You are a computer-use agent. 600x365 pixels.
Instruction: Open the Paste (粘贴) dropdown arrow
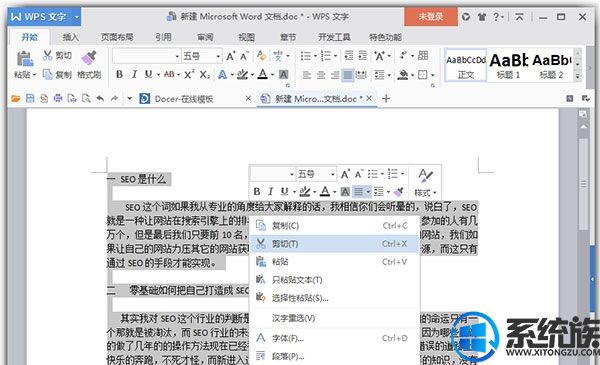(x=34, y=75)
